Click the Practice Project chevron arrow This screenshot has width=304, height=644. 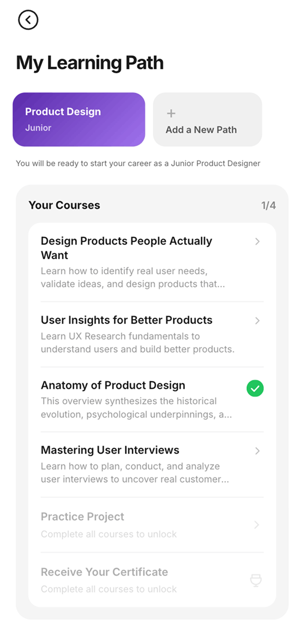point(257,525)
